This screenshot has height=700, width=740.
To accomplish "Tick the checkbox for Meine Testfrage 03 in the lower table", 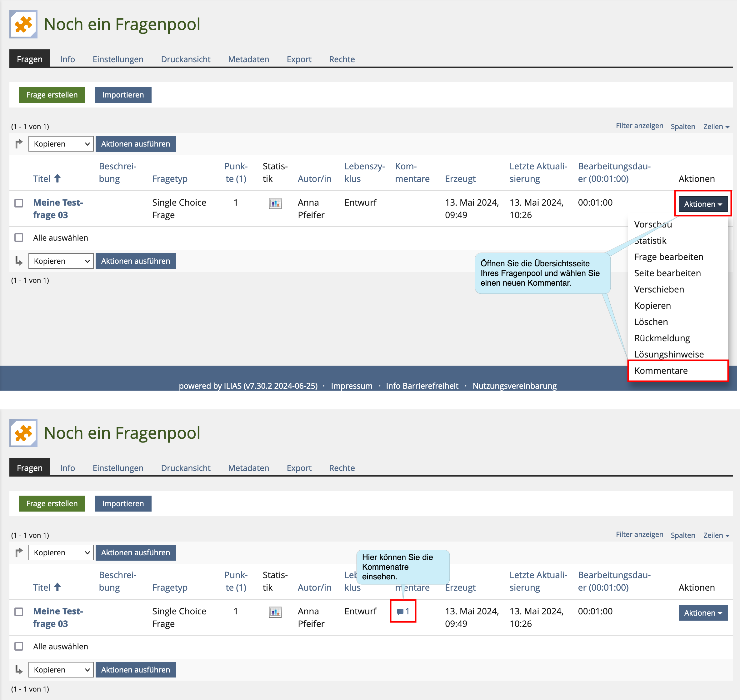I will (x=19, y=612).
